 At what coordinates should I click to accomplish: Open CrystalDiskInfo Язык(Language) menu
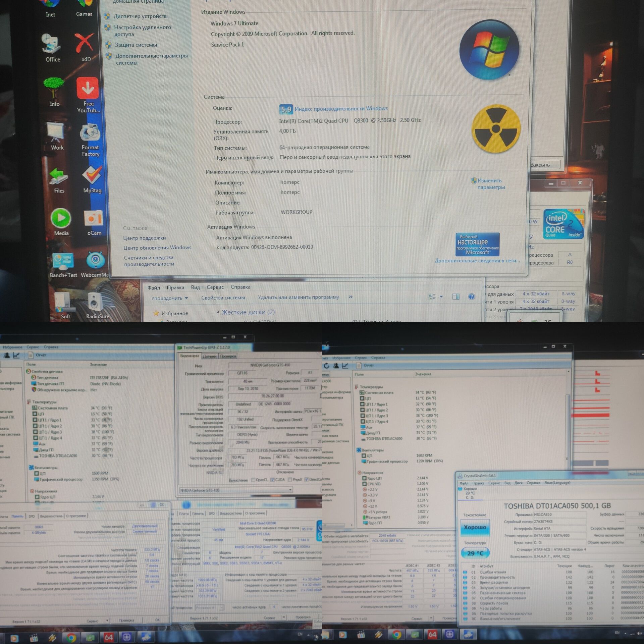tap(557, 483)
